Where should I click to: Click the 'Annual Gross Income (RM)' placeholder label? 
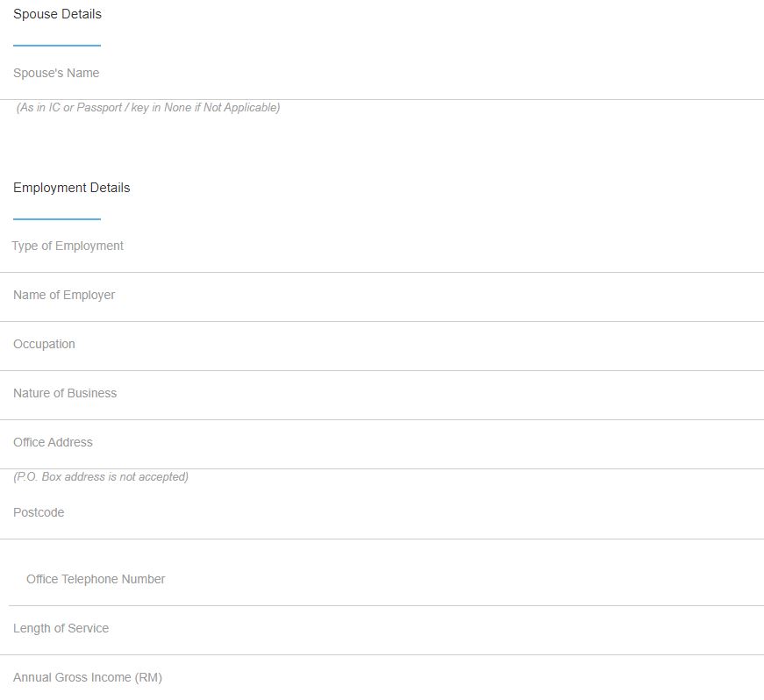pyautogui.click(x=88, y=678)
